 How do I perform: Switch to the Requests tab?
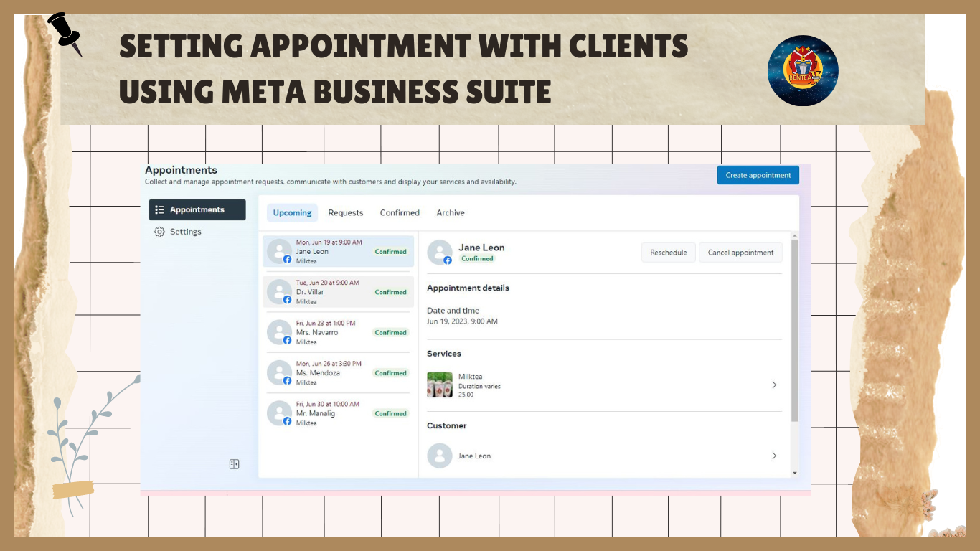346,212
